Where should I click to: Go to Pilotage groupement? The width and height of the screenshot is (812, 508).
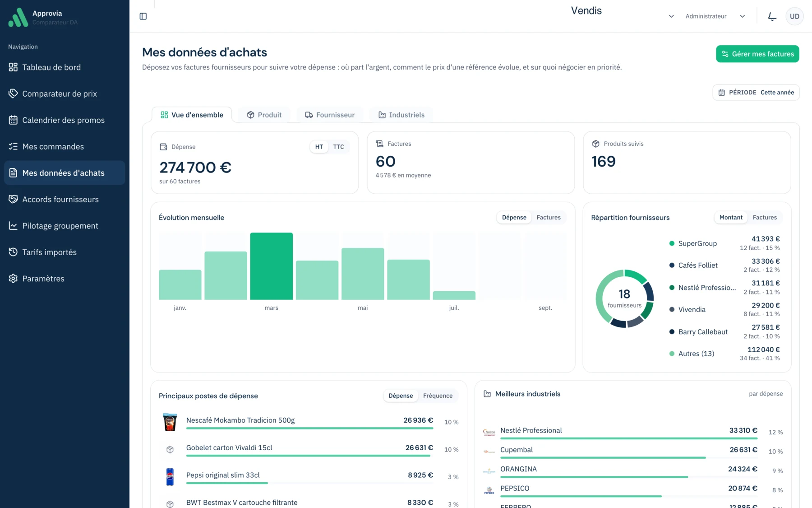pos(65,226)
